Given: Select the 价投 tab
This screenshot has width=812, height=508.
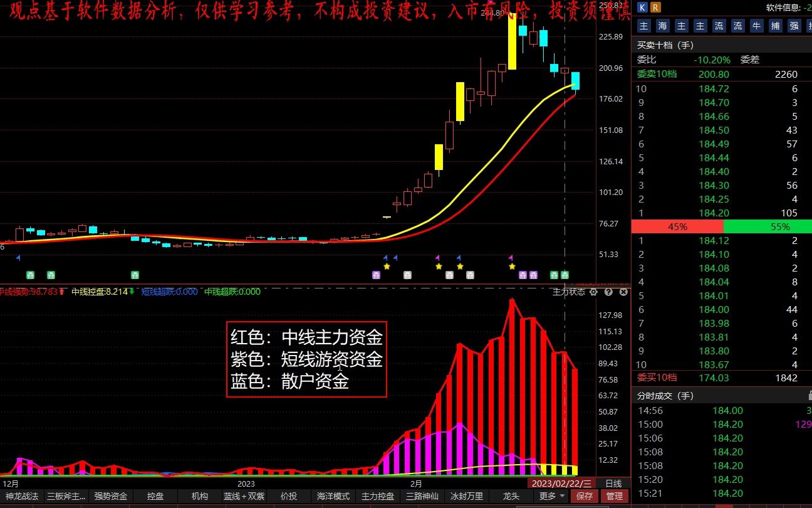Looking at the screenshot, I should tap(289, 496).
